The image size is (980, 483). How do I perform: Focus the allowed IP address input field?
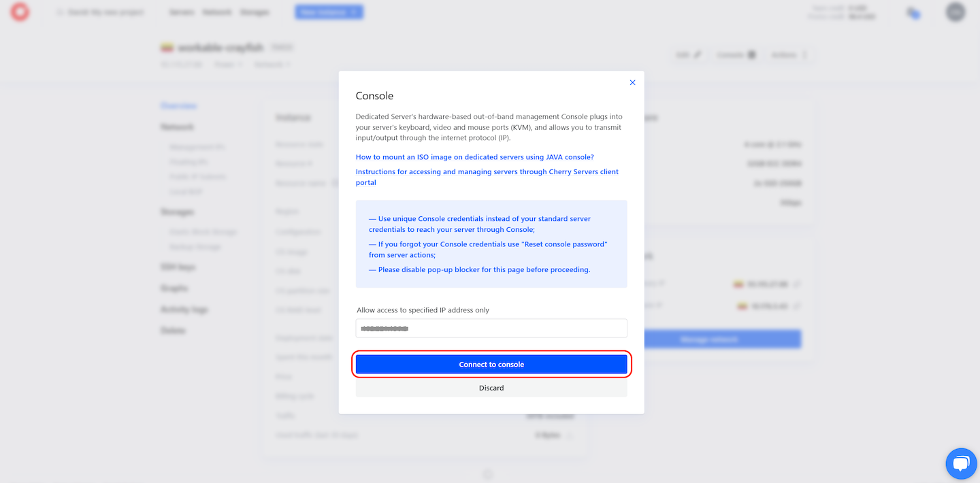[x=491, y=329]
